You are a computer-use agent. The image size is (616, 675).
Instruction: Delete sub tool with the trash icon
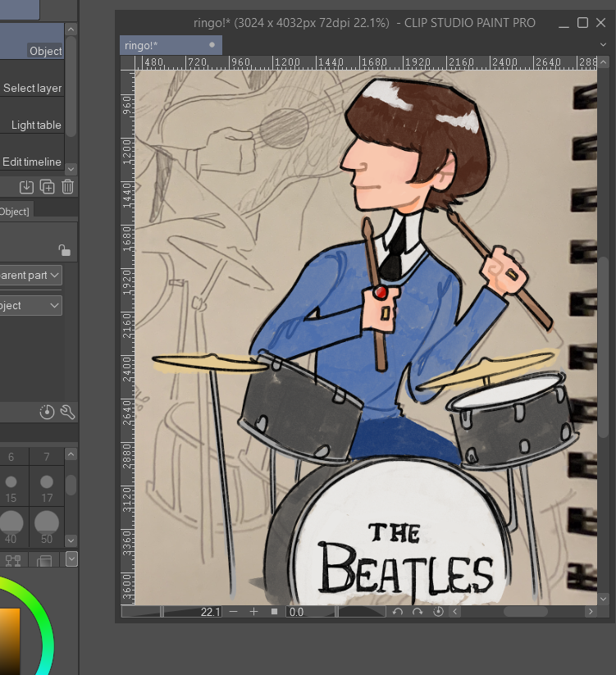tap(67, 187)
